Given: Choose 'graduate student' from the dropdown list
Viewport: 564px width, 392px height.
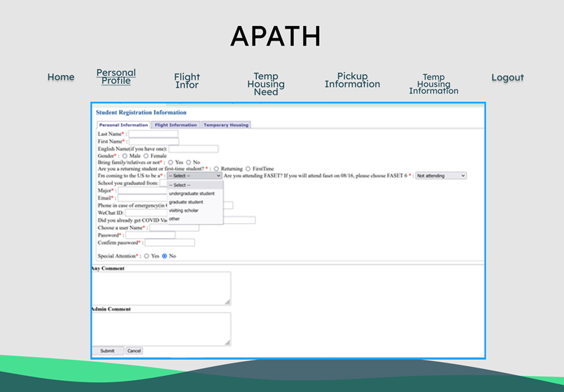Looking at the screenshot, I should click(x=195, y=202).
